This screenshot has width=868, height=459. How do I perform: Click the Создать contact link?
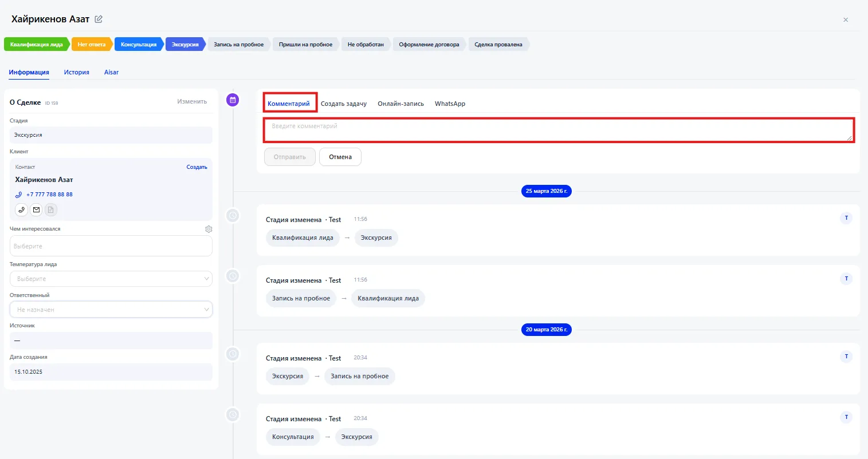pyautogui.click(x=197, y=167)
